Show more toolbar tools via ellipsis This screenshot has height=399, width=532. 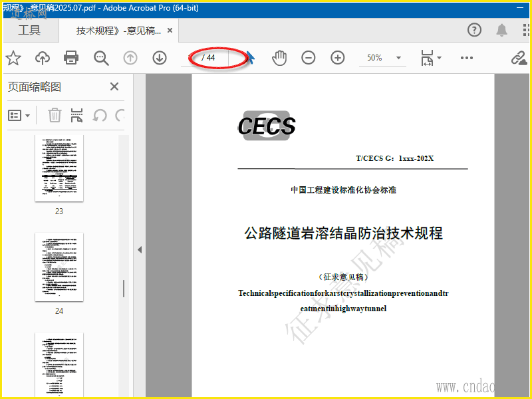(x=467, y=58)
